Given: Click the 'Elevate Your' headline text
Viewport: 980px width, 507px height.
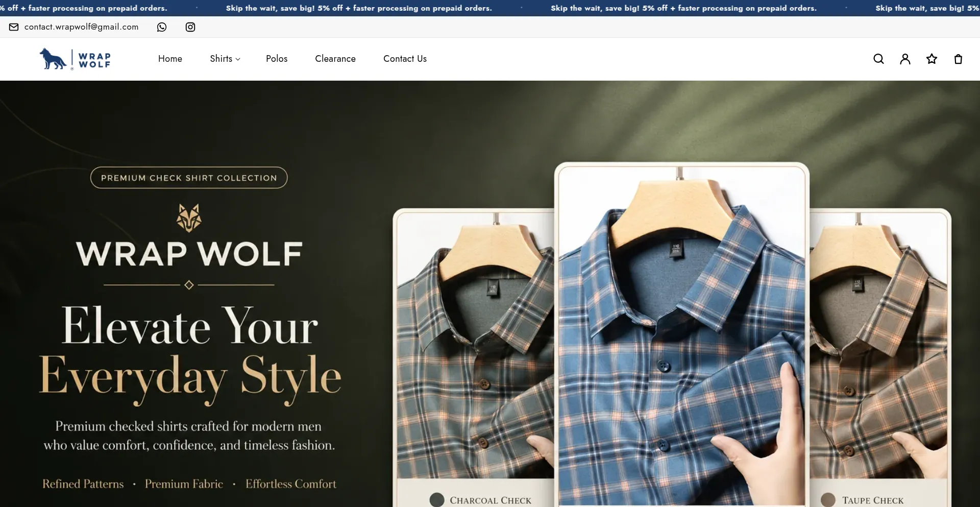Looking at the screenshot, I should pos(189,326).
